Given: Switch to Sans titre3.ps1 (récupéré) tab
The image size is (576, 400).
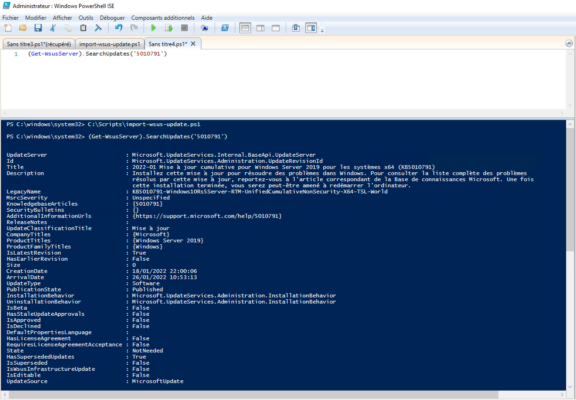Looking at the screenshot, I should tap(39, 44).
